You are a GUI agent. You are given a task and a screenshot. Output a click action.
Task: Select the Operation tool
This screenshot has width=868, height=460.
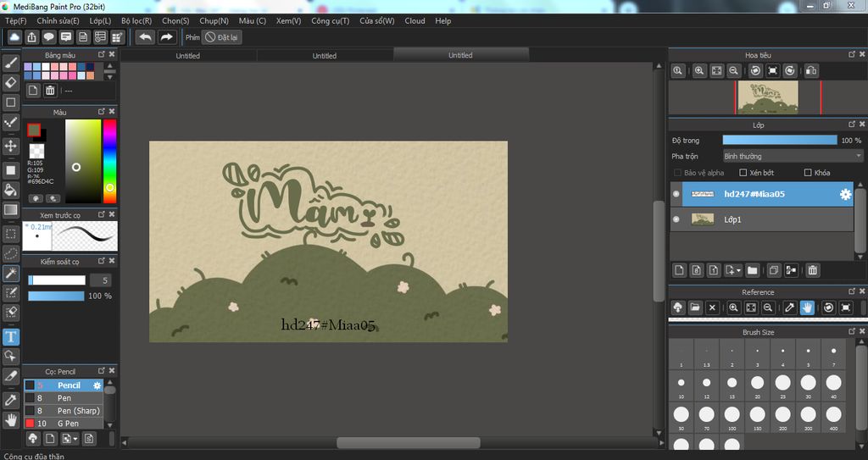point(10,356)
